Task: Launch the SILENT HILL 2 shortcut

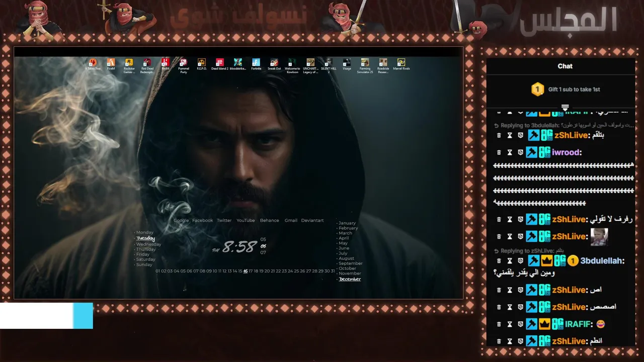Action: coord(329,65)
